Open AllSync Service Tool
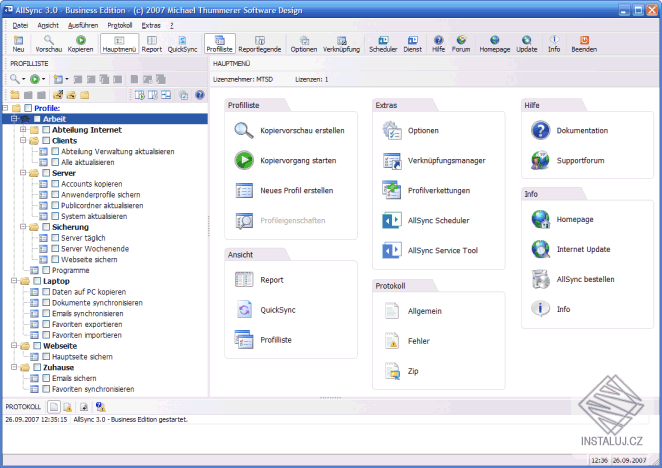 430,250
